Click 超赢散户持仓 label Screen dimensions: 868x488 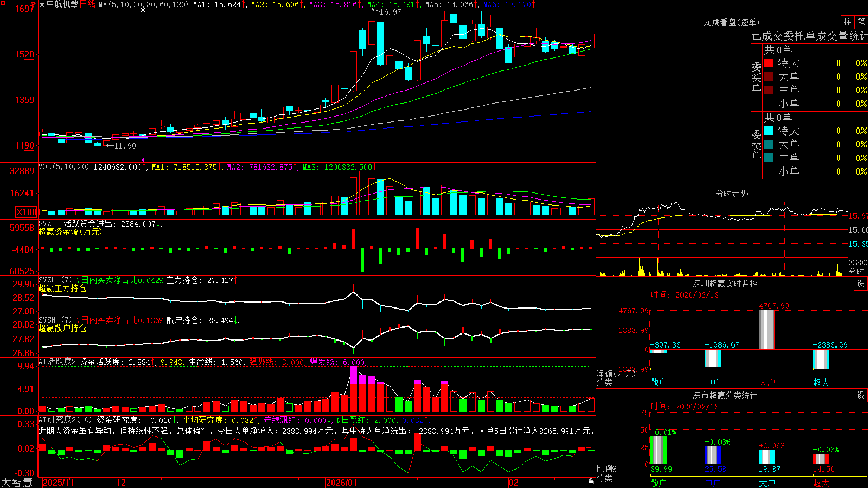[62, 328]
